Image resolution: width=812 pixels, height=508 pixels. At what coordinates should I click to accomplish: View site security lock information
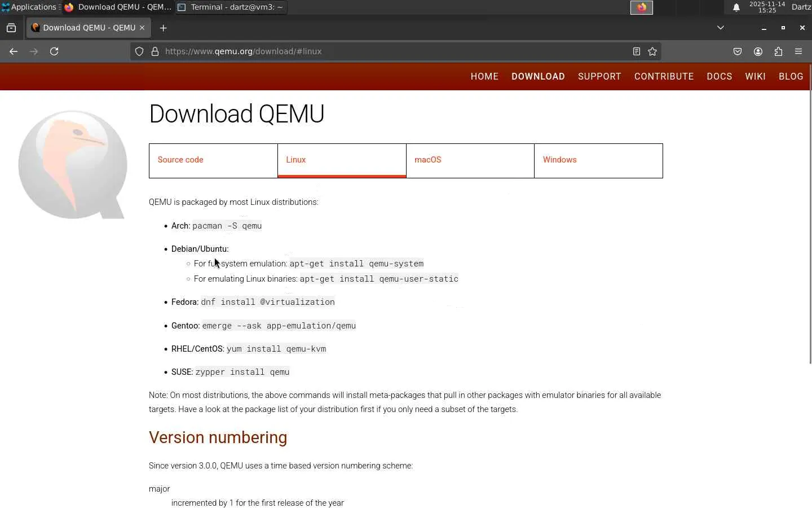(155, 51)
